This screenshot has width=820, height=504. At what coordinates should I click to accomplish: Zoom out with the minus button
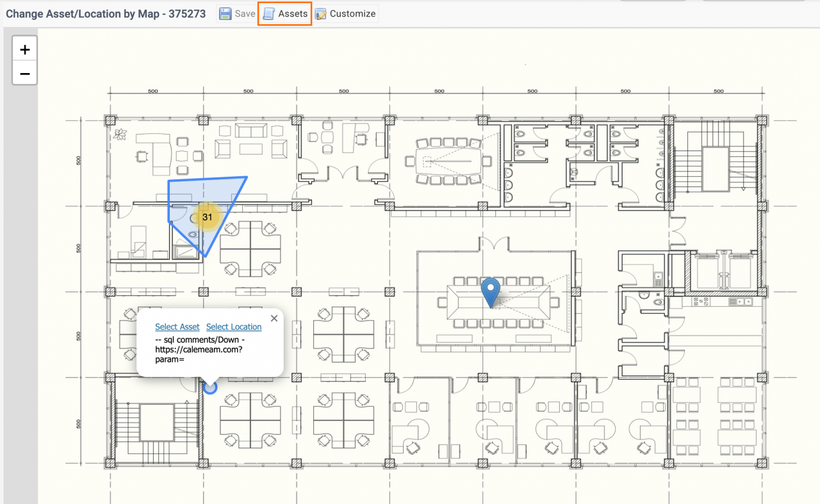pyautogui.click(x=25, y=74)
